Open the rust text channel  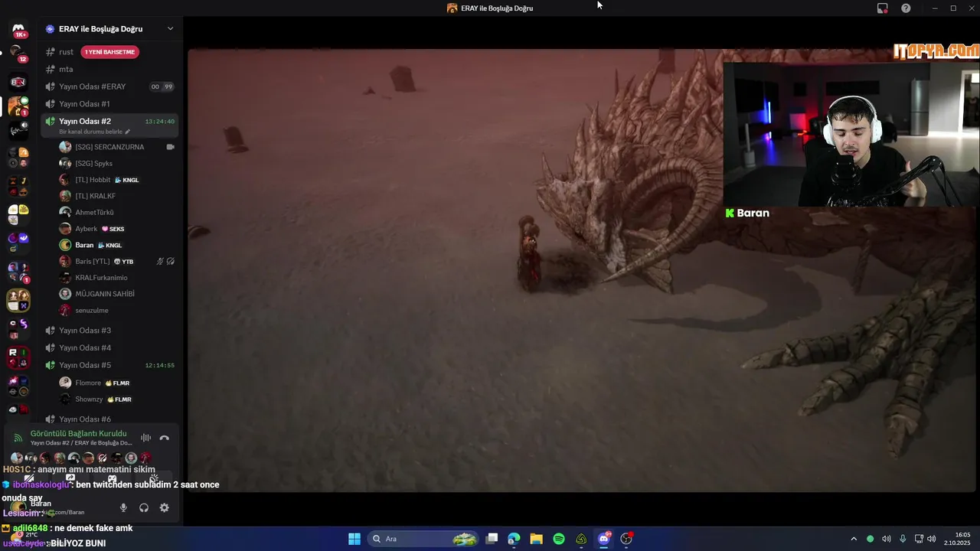[x=67, y=52]
